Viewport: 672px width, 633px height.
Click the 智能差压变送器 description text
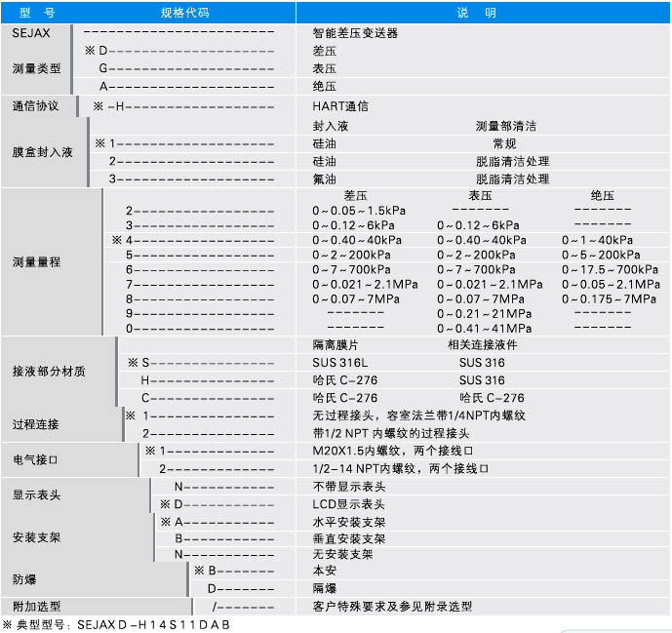(x=355, y=33)
